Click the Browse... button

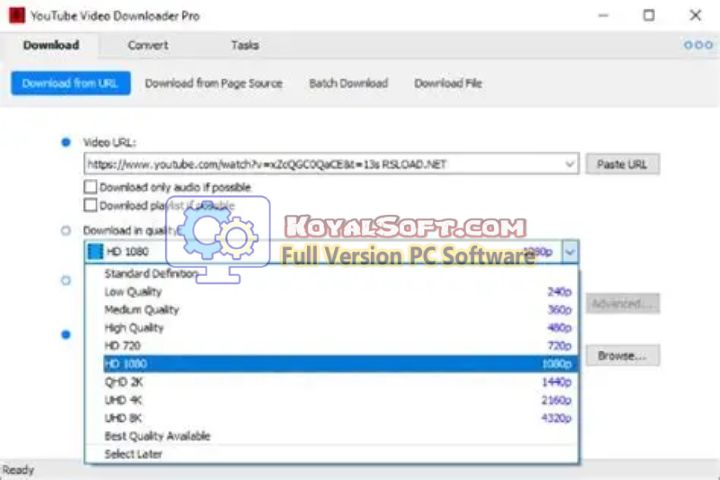623,356
